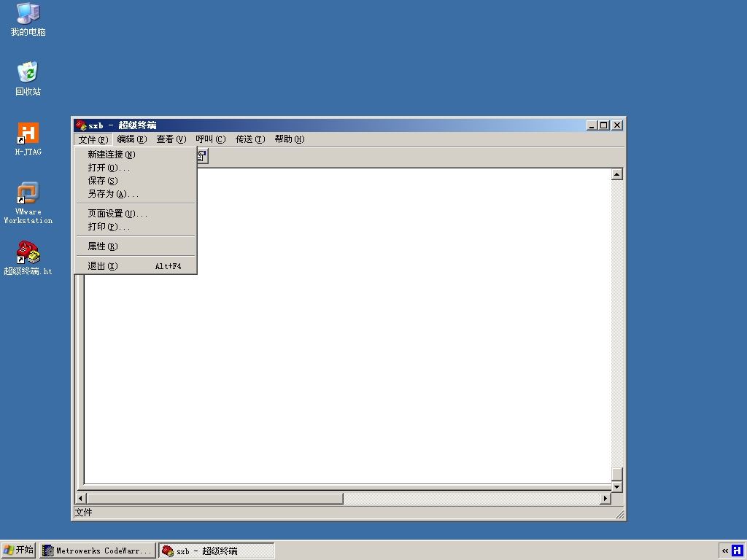This screenshot has height=560, width=747.
Task: Click horizontal scrollbar right arrow
Action: pyautogui.click(x=605, y=499)
